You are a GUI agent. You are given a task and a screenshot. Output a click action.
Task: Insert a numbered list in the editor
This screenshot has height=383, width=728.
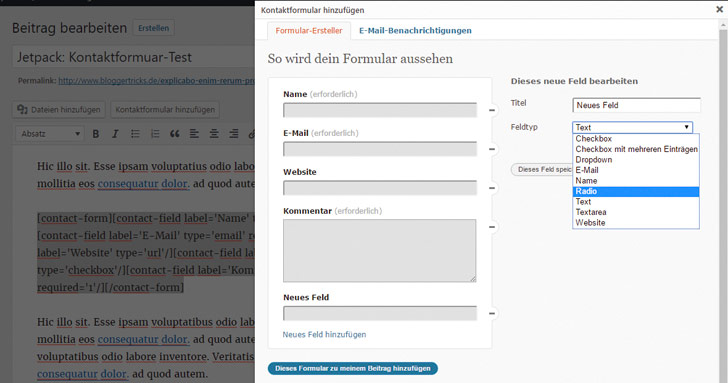155,134
